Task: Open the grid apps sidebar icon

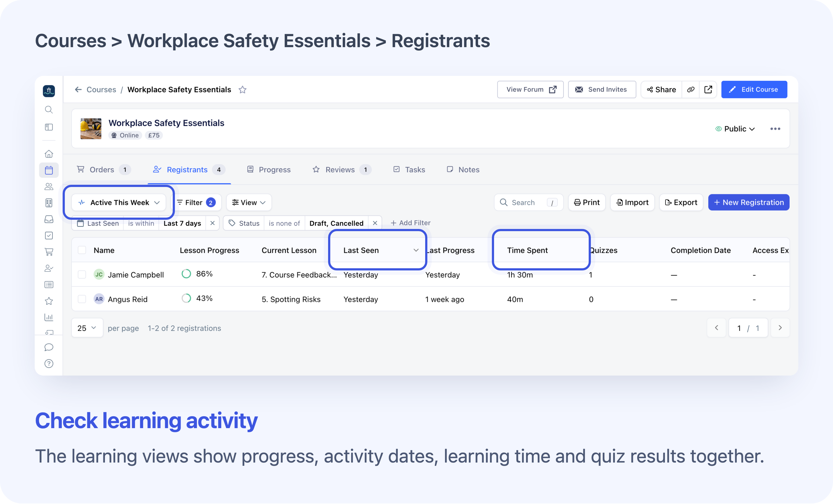Action: (49, 203)
